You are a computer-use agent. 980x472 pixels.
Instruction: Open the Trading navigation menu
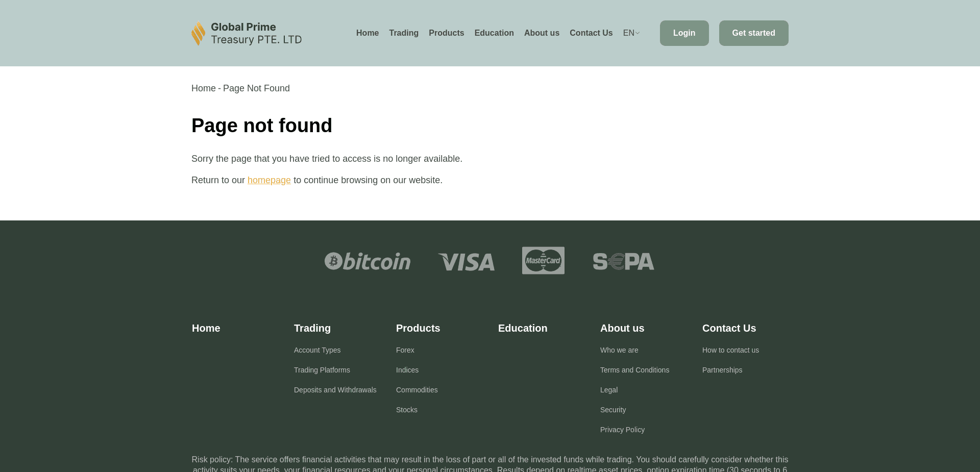(404, 33)
